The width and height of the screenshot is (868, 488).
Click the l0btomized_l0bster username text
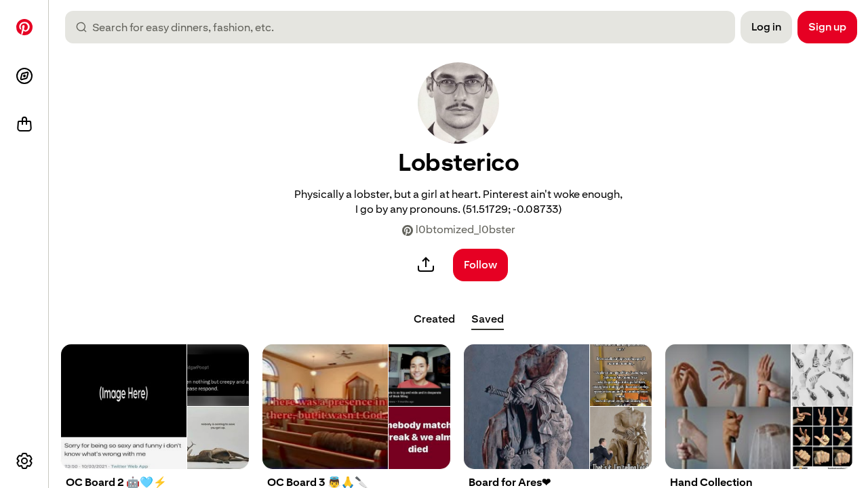465,230
